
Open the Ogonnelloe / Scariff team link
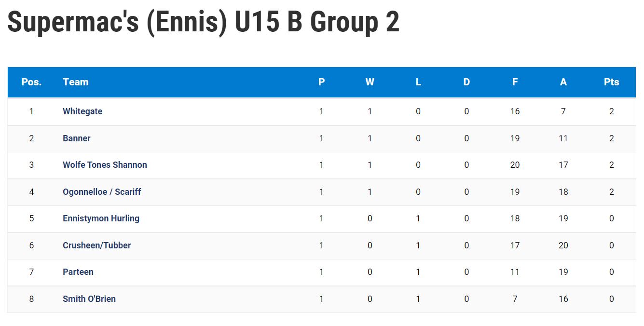click(x=102, y=192)
